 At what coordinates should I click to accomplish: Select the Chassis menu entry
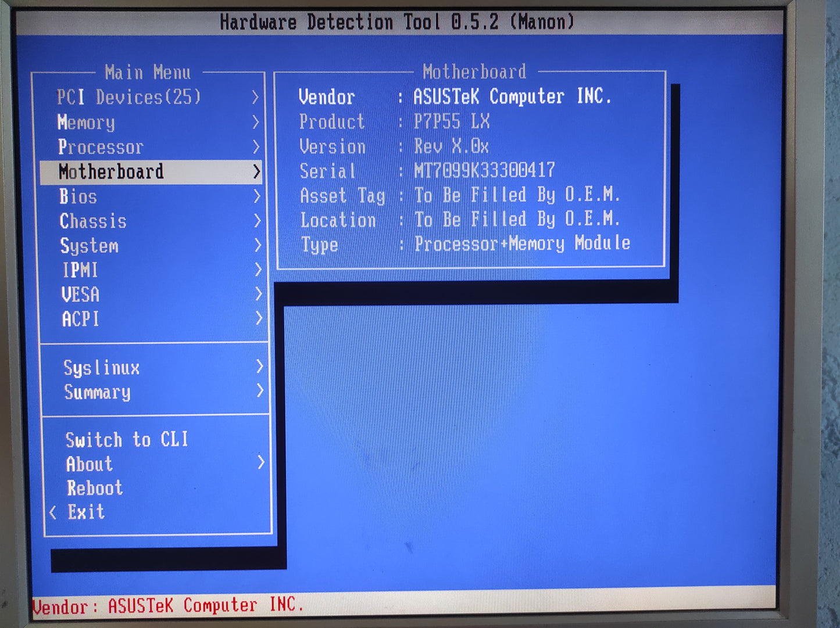click(x=93, y=221)
